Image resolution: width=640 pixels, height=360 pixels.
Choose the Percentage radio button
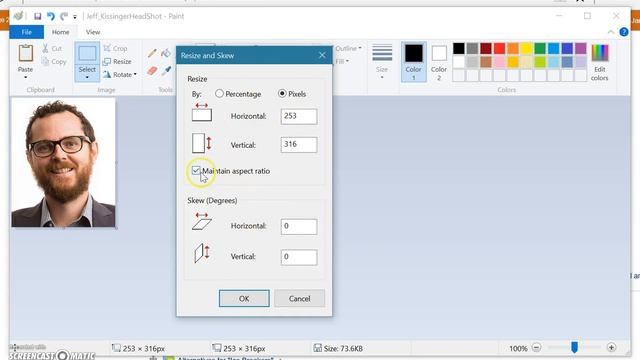click(x=219, y=94)
